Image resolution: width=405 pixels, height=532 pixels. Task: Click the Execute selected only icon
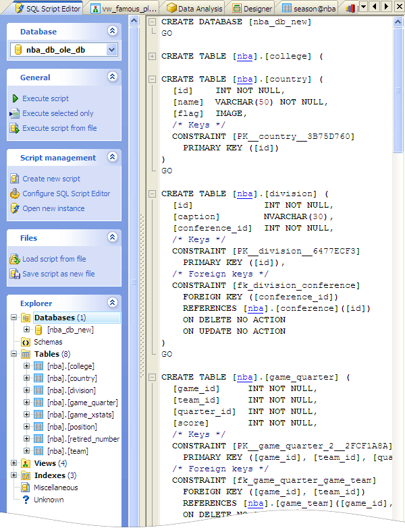point(15,113)
